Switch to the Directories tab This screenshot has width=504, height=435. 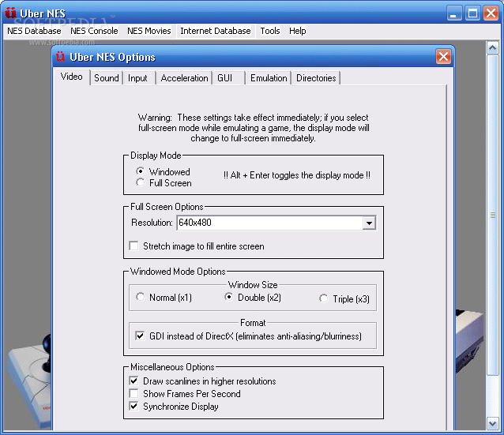click(316, 78)
